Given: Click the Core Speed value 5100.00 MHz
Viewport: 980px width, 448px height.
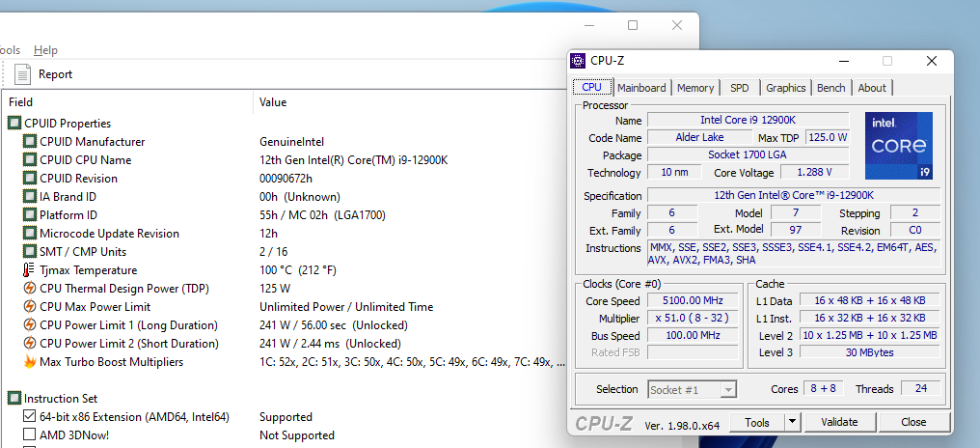Looking at the screenshot, I should point(693,301).
